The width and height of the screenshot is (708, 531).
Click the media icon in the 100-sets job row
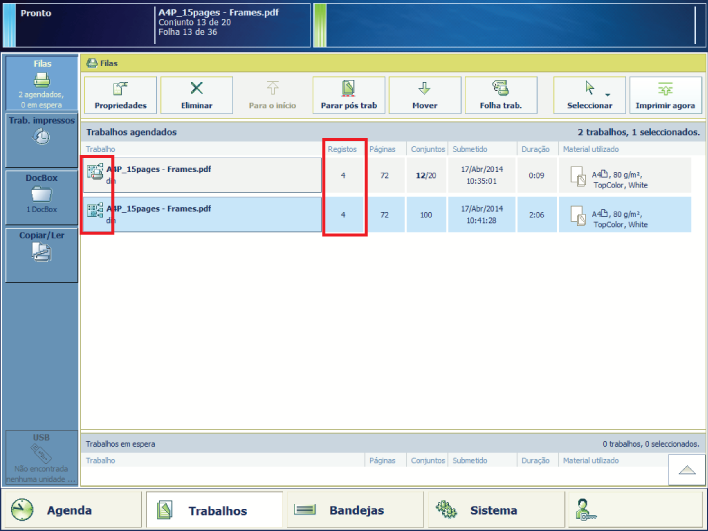point(578,215)
